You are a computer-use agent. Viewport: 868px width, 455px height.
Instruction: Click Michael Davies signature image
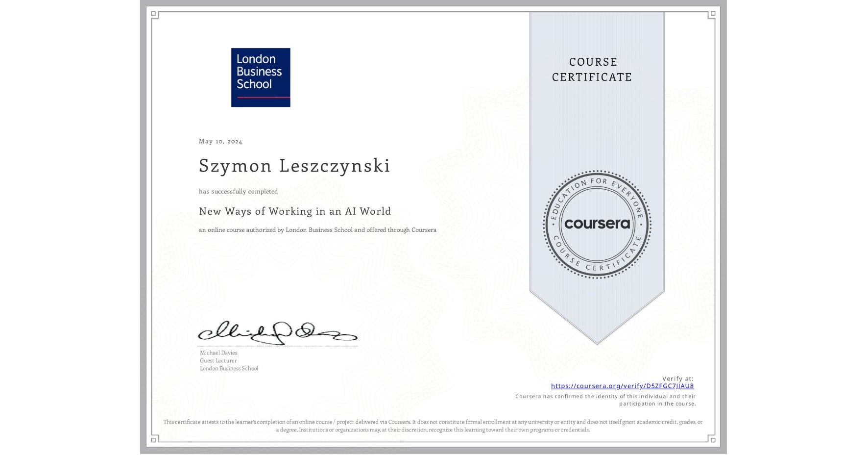coord(278,333)
